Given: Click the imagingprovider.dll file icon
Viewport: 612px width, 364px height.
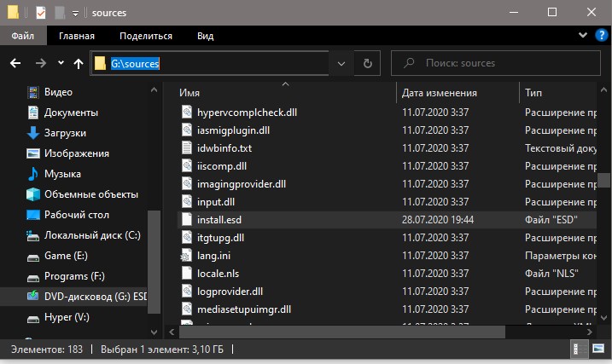Looking at the screenshot, I should [x=187, y=184].
